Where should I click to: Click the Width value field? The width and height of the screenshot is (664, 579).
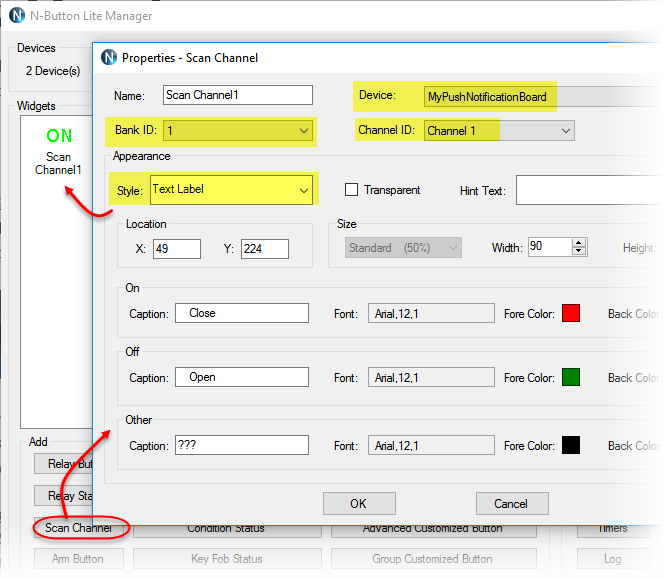point(550,247)
